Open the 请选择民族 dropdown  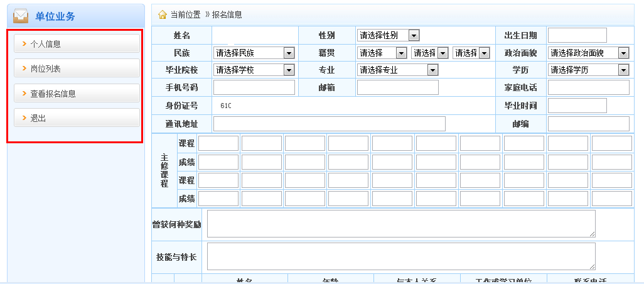254,53
